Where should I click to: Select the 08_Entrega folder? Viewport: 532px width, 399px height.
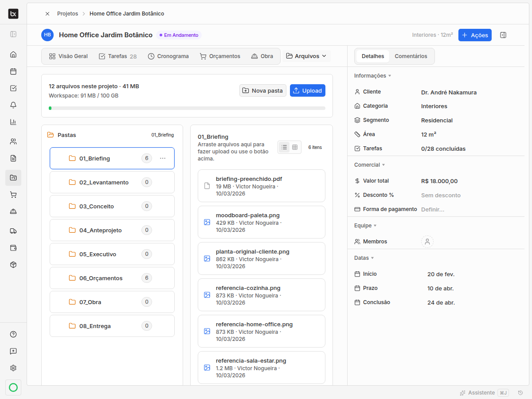(112, 326)
